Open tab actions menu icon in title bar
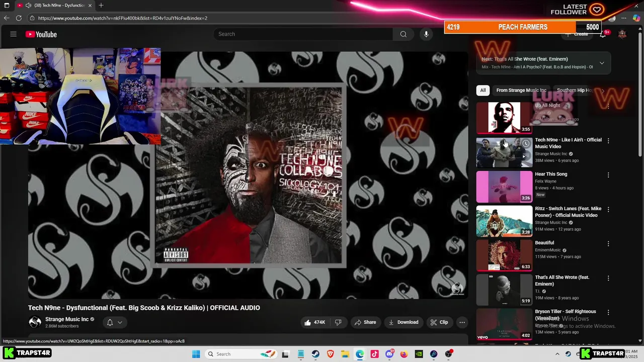This screenshot has height=362, width=644. click(7, 6)
